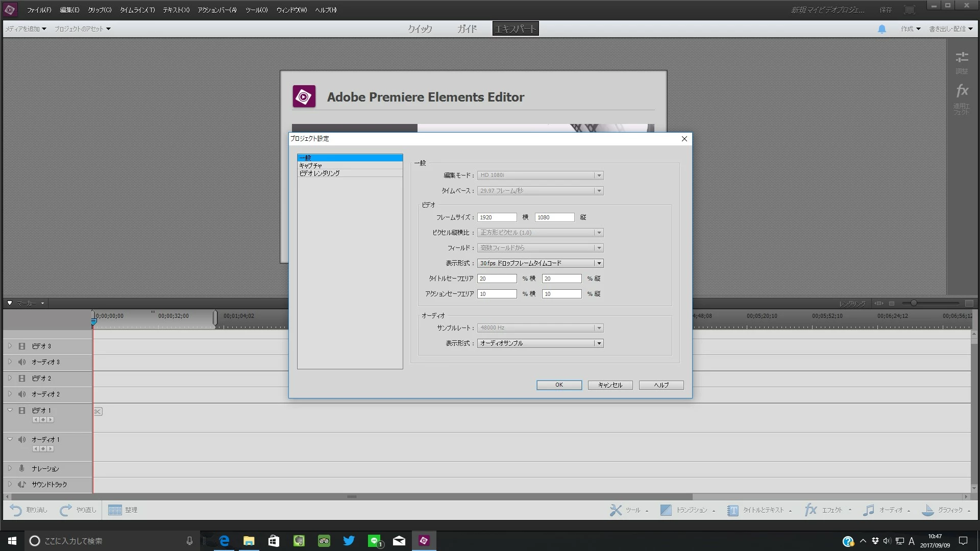Screen dimensions: 980x551
Task: Toggle the Video 2 track filmstrip icon
Action: coord(22,379)
